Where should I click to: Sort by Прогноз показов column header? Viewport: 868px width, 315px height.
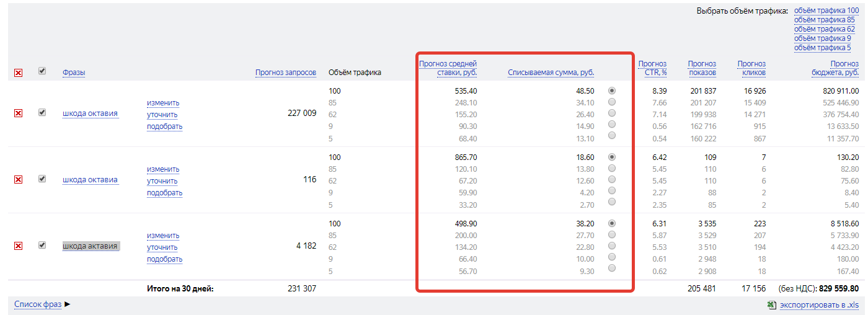pos(702,68)
